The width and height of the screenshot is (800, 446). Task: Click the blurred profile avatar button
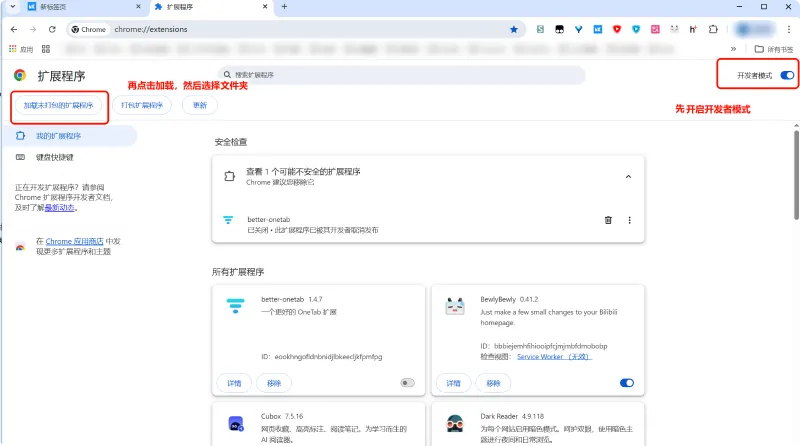coord(755,30)
